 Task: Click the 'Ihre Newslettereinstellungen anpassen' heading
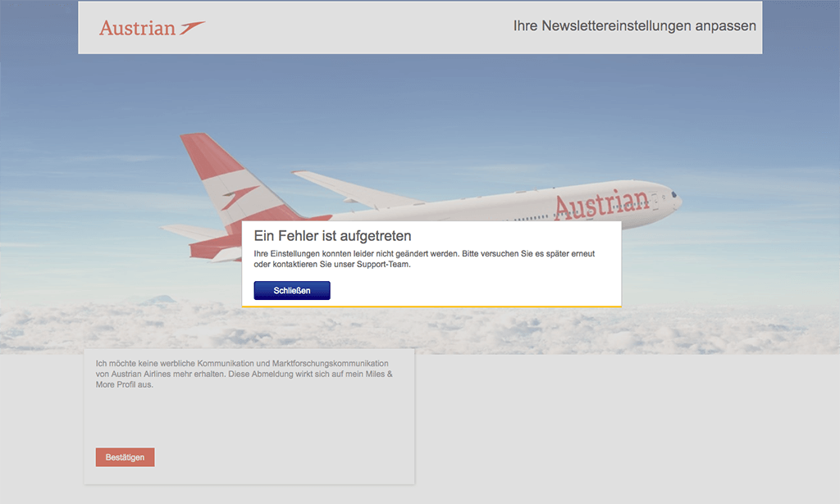634,25
